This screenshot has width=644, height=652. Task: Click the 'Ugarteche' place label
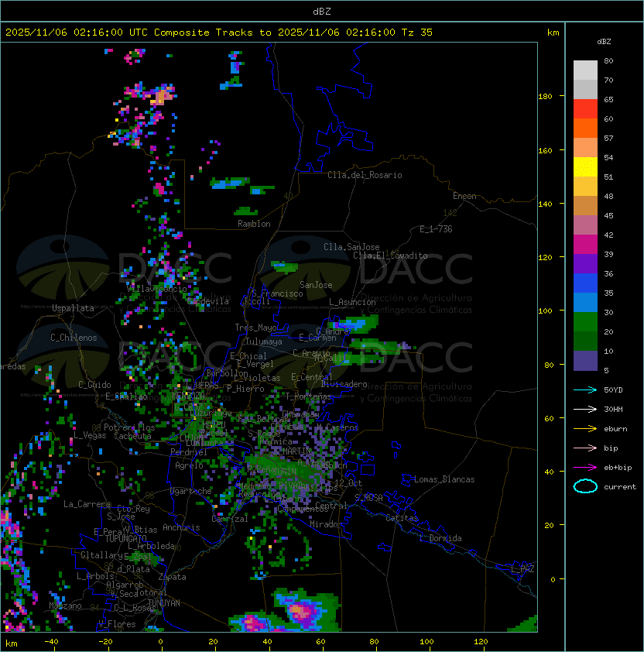tap(191, 491)
